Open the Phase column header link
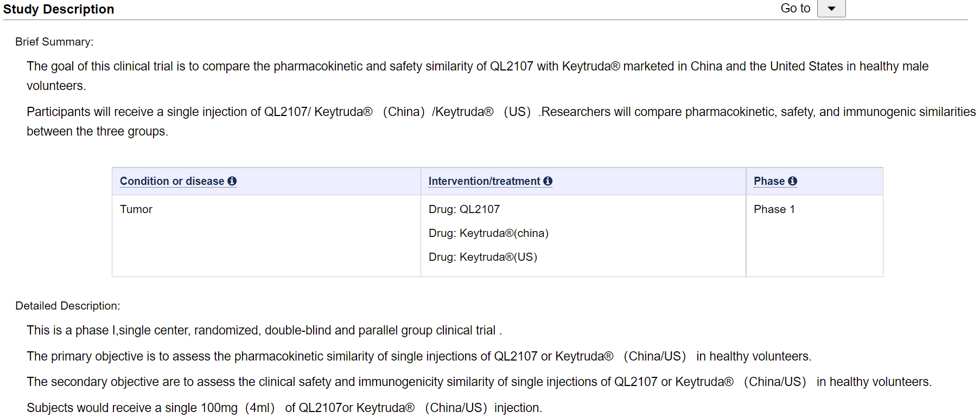Image resolution: width=980 pixels, height=418 pixels. pos(769,181)
